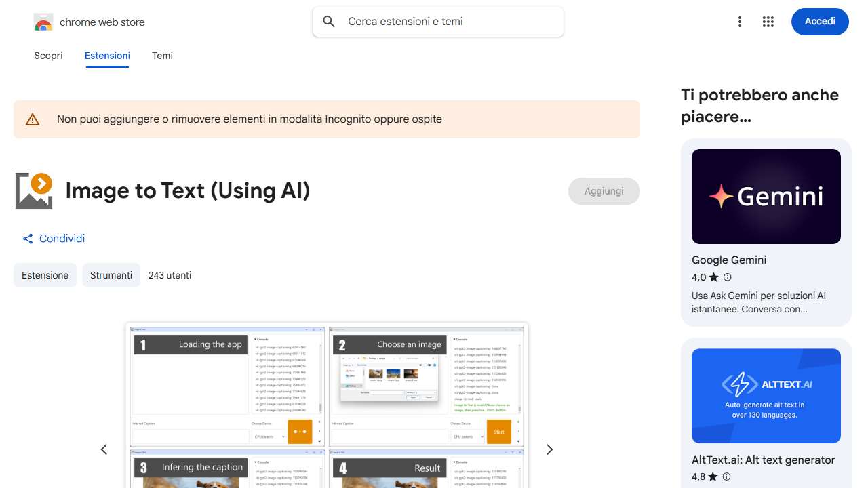Open the Google Gemini suggestion card
The image size is (868, 488).
pyautogui.click(x=766, y=197)
